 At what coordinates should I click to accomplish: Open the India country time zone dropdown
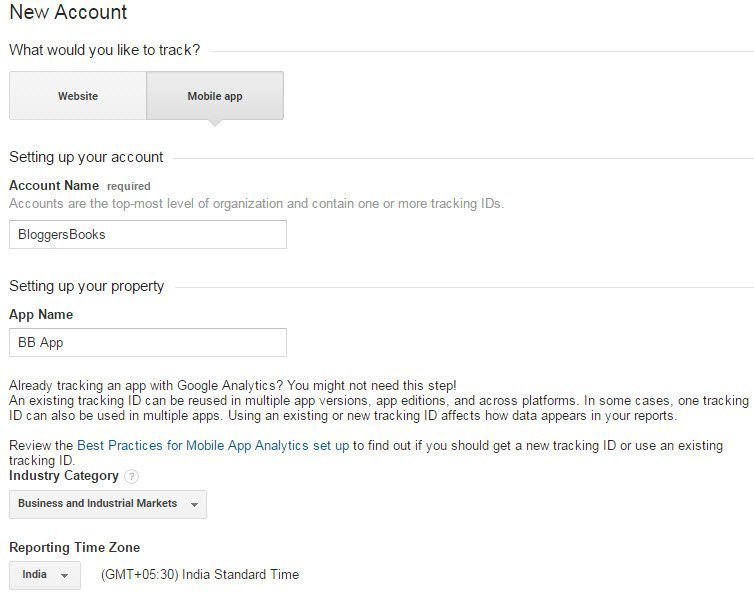45,575
